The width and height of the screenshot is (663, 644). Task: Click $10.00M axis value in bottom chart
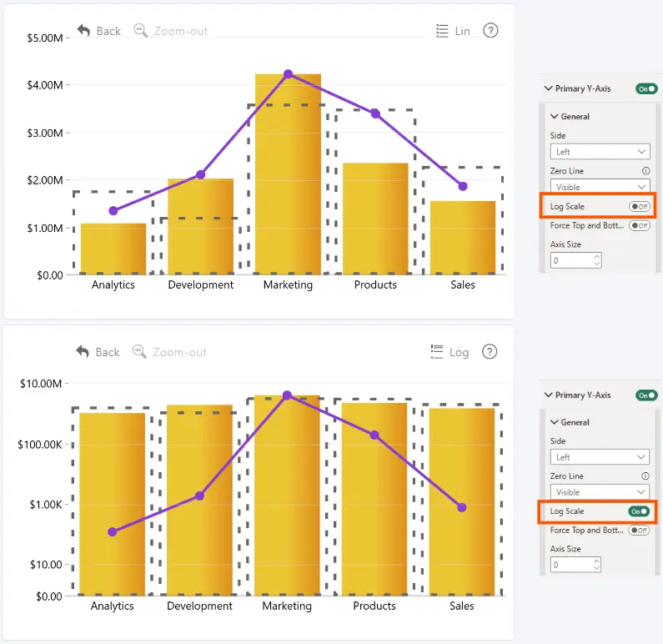click(x=41, y=384)
